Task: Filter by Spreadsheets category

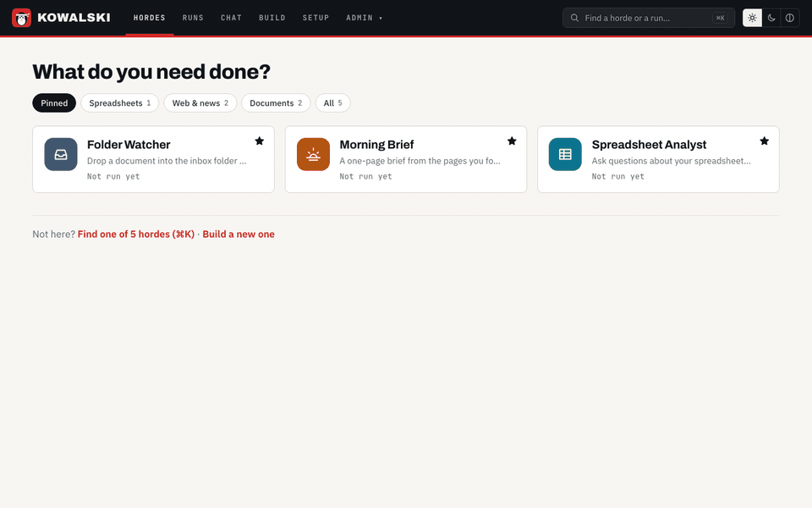Action: tap(119, 102)
